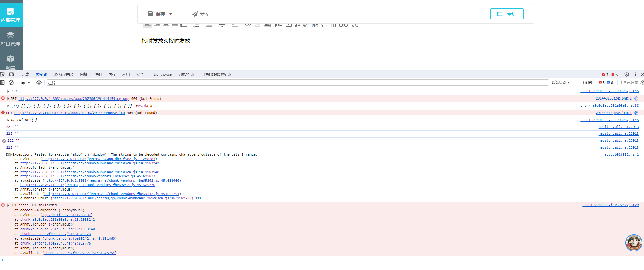Switch to the 网络 DevTools tab
The image size is (644, 270).
pos(84,74)
